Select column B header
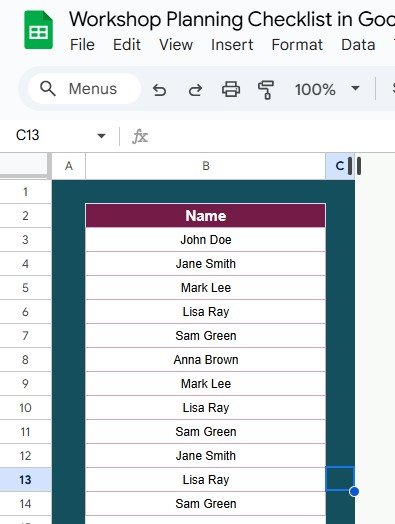Viewport: 395px width, 524px height. (206, 166)
